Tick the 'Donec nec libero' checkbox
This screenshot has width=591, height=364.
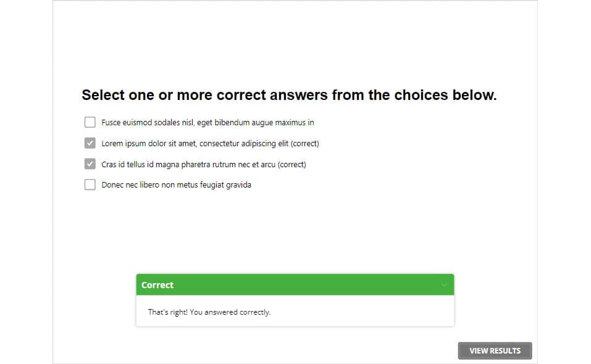point(90,184)
